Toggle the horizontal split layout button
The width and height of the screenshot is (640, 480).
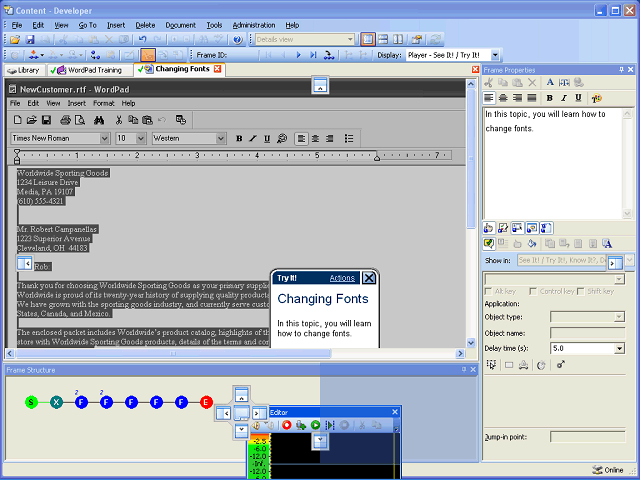pos(383,40)
